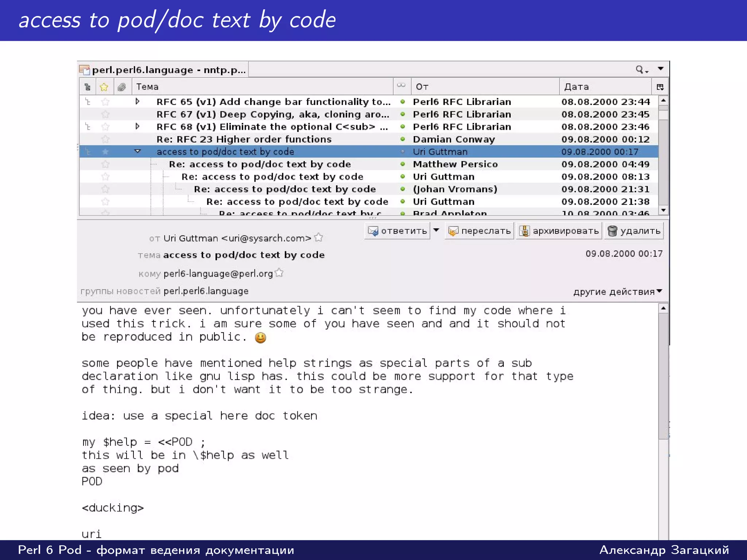This screenshot has height=560, width=747.
Task: Toggle read dot for Matthew Persico reply
Action: pyautogui.click(x=403, y=164)
